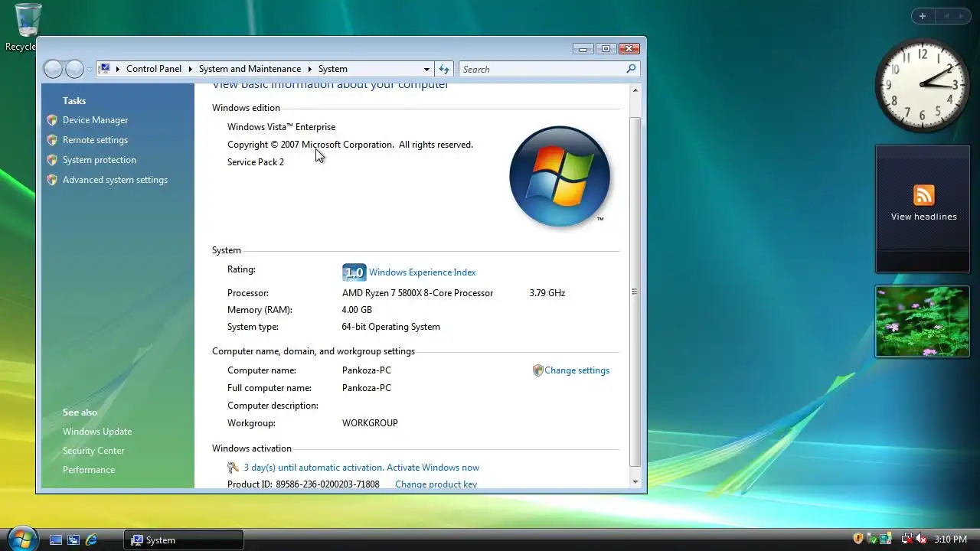The height and width of the screenshot is (551, 980).
Task: Click the sidebar next gadgets arrow
Action: (x=962, y=16)
